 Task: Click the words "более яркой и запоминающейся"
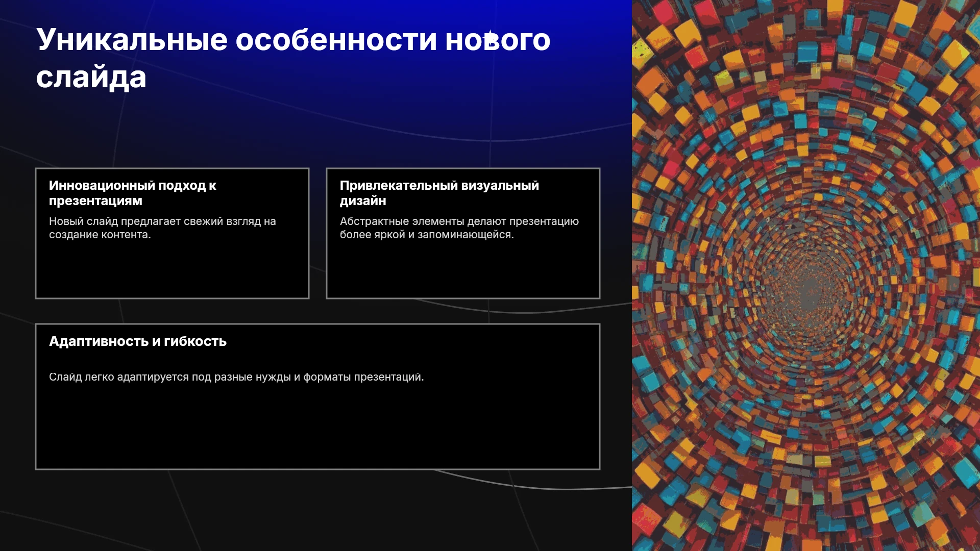point(426,235)
